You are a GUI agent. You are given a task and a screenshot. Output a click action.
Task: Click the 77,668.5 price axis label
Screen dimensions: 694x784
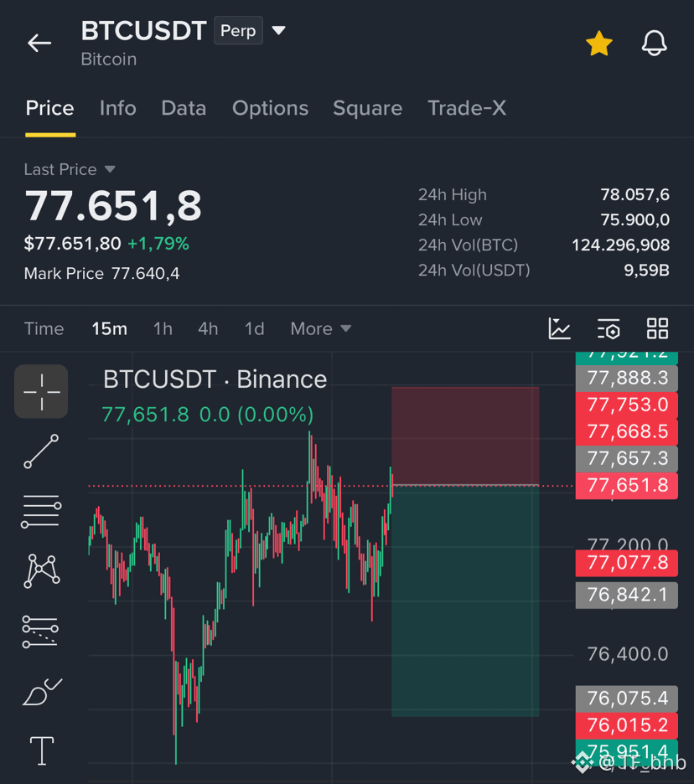click(x=627, y=431)
